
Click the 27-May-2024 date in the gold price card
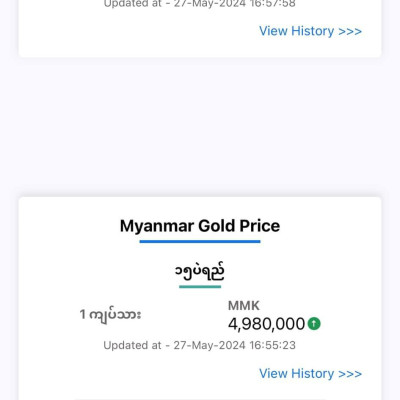pyautogui.click(x=209, y=345)
